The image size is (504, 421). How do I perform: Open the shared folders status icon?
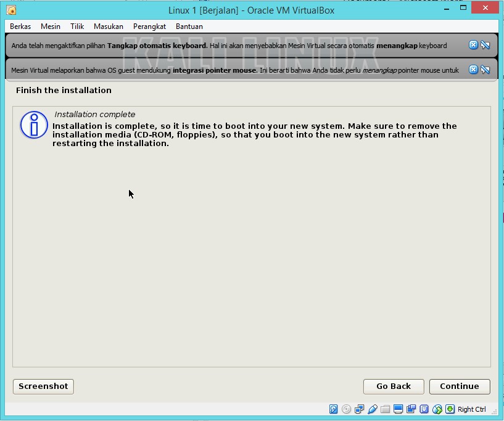coord(385,409)
